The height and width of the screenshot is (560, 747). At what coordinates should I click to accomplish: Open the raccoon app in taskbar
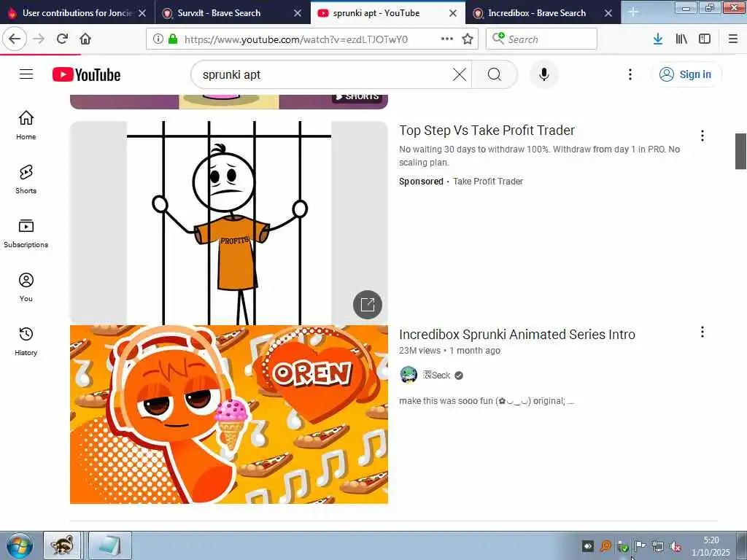(63, 545)
